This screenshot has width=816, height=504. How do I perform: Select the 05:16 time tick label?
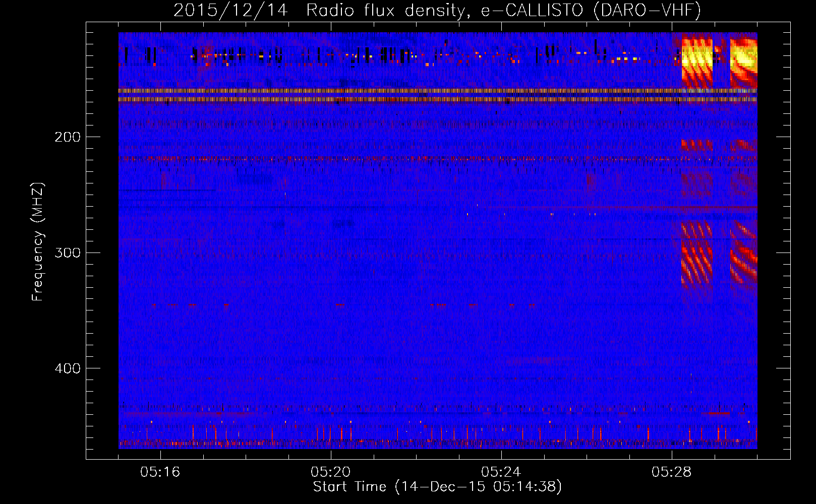160,472
